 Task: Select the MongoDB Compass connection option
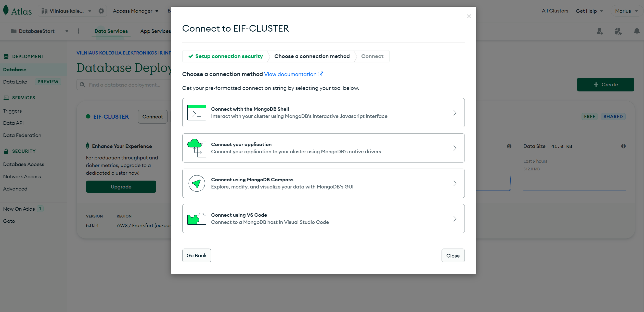323,183
